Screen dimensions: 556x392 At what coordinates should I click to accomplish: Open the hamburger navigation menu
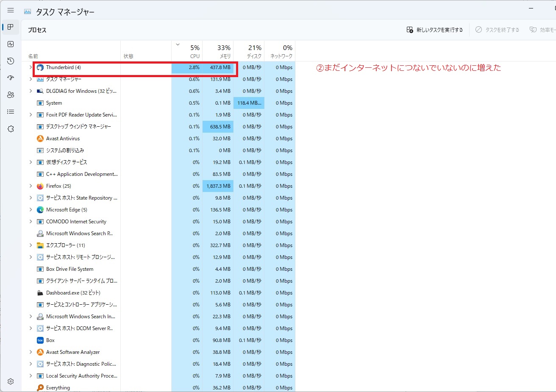[11, 11]
